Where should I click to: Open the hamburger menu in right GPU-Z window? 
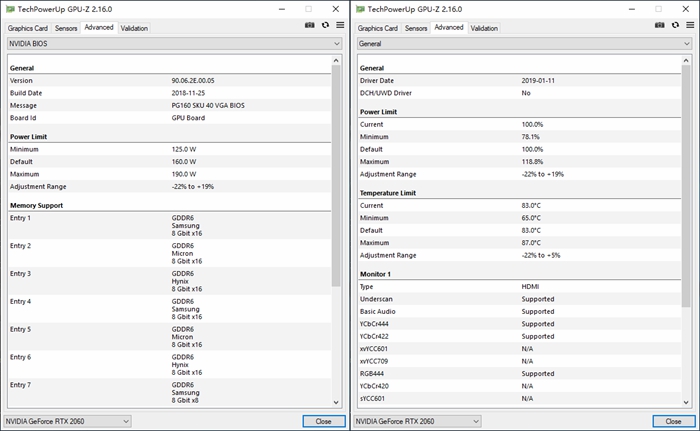(x=690, y=25)
